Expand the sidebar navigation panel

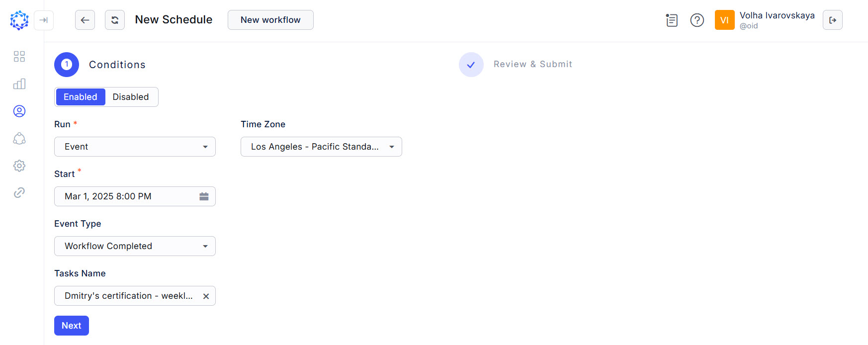(x=44, y=20)
